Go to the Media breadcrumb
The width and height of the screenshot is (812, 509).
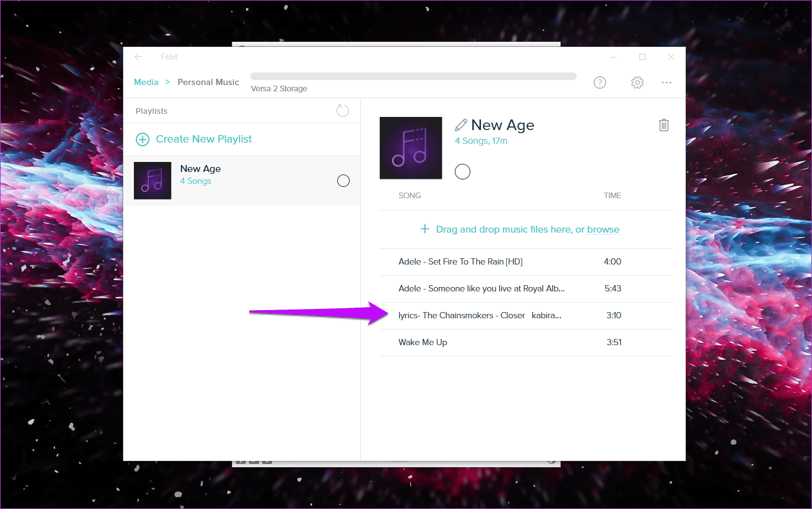(x=146, y=82)
